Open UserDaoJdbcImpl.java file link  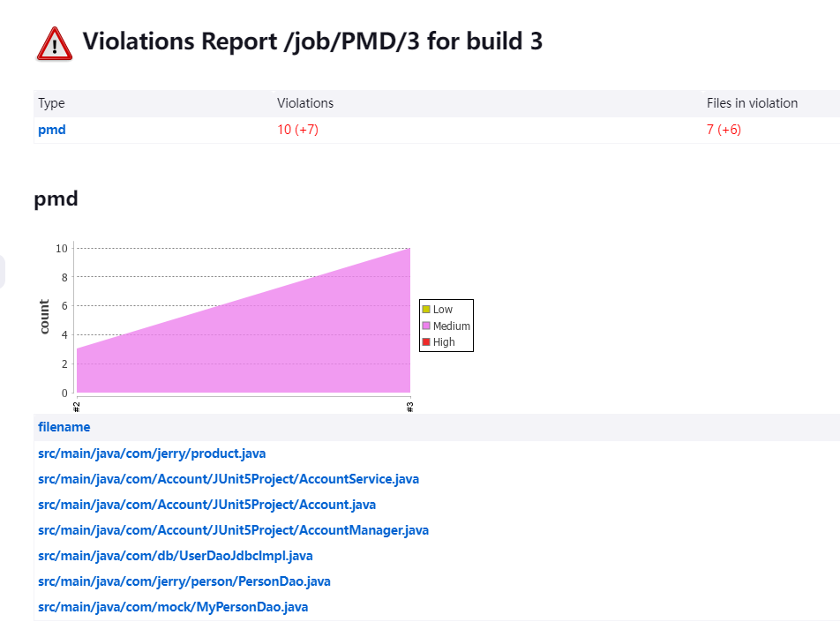pyautogui.click(x=176, y=556)
